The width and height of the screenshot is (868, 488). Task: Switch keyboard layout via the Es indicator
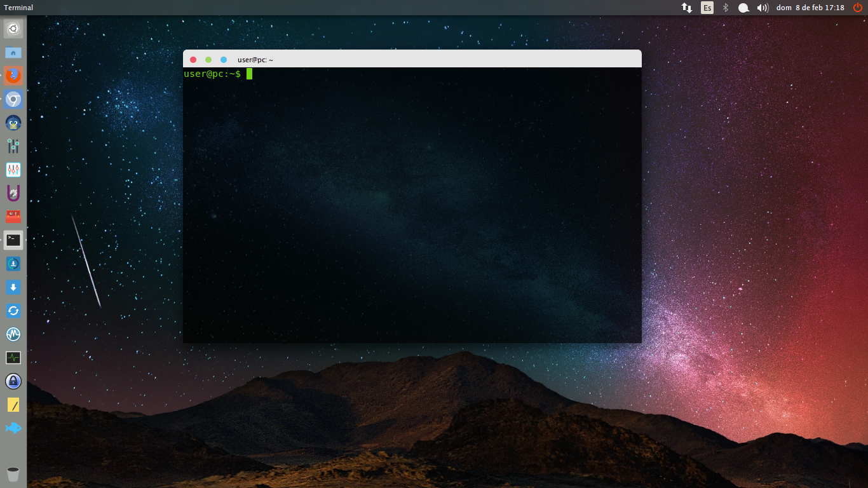[707, 8]
